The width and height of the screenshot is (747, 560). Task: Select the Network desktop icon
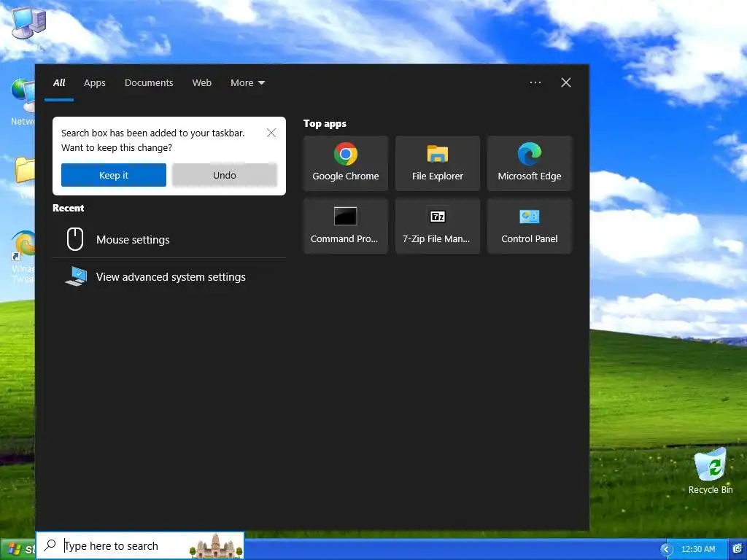click(23, 102)
